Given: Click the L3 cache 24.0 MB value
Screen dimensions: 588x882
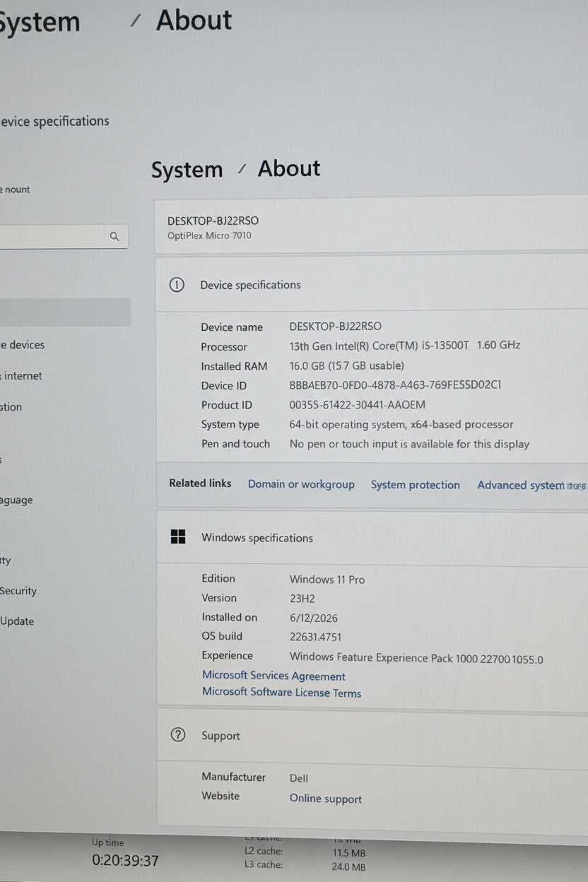Looking at the screenshot, I should coord(349,867).
